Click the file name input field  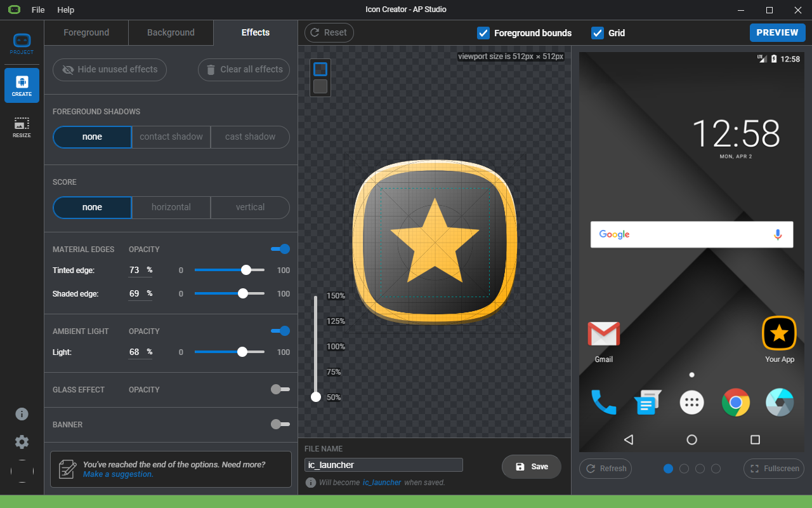(383, 465)
